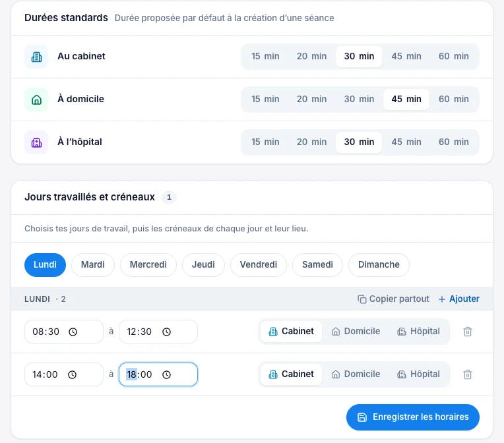Click the slot count badge beside Jours travaillés
This screenshot has width=504, height=443.
pos(169,197)
